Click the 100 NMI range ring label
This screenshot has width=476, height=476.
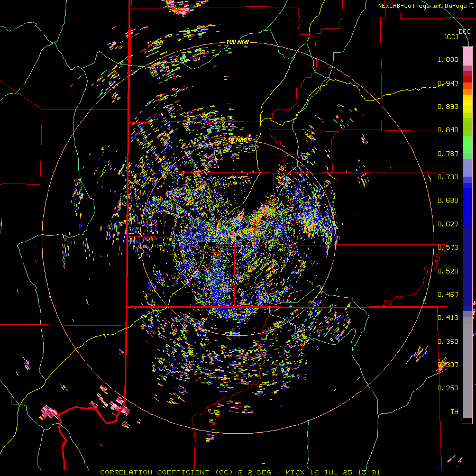(237, 42)
